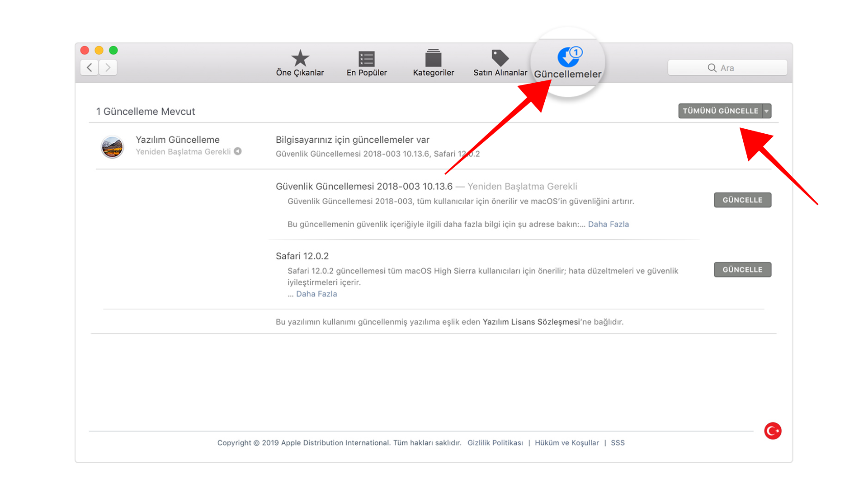Click the Tümünü Güncelle button
Image resolution: width=868 pixels, height=488 pixels.
pos(720,111)
